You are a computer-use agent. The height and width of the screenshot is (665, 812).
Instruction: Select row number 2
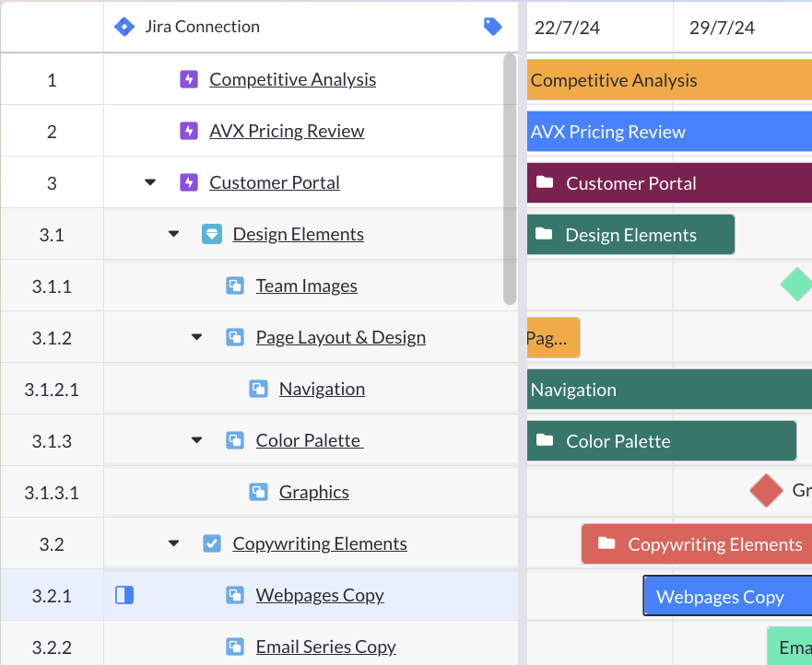point(52,132)
